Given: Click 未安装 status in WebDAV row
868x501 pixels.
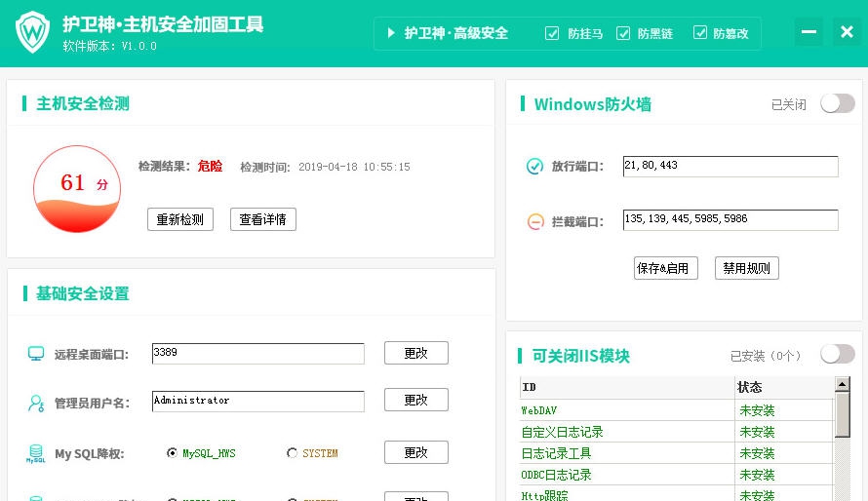Looking at the screenshot, I should [x=757, y=411].
